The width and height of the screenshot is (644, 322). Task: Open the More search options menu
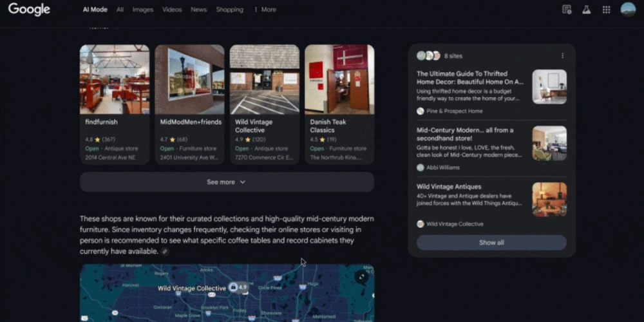pos(265,10)
